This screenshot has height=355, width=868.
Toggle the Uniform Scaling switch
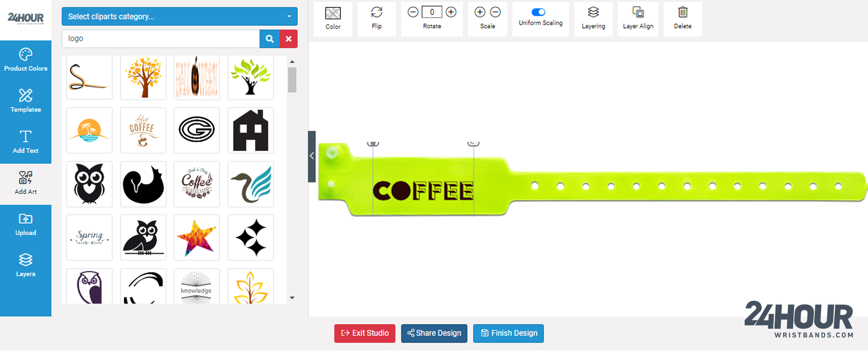(x=538, y=12)
